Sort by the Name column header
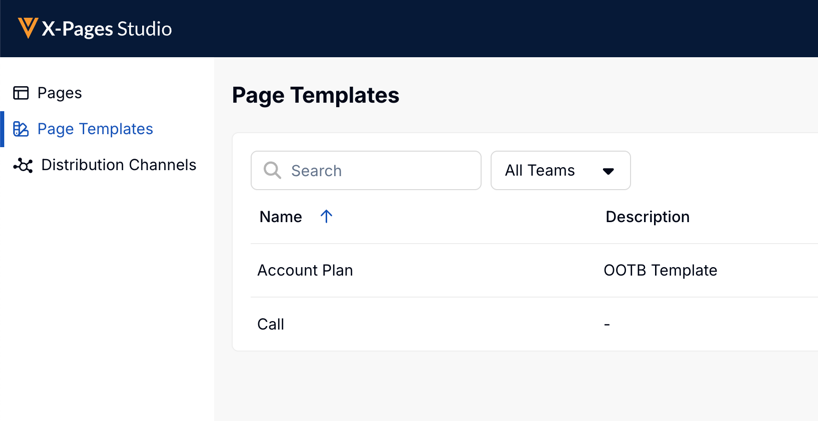This screenshot has height=421, width=818. (281, 217)
